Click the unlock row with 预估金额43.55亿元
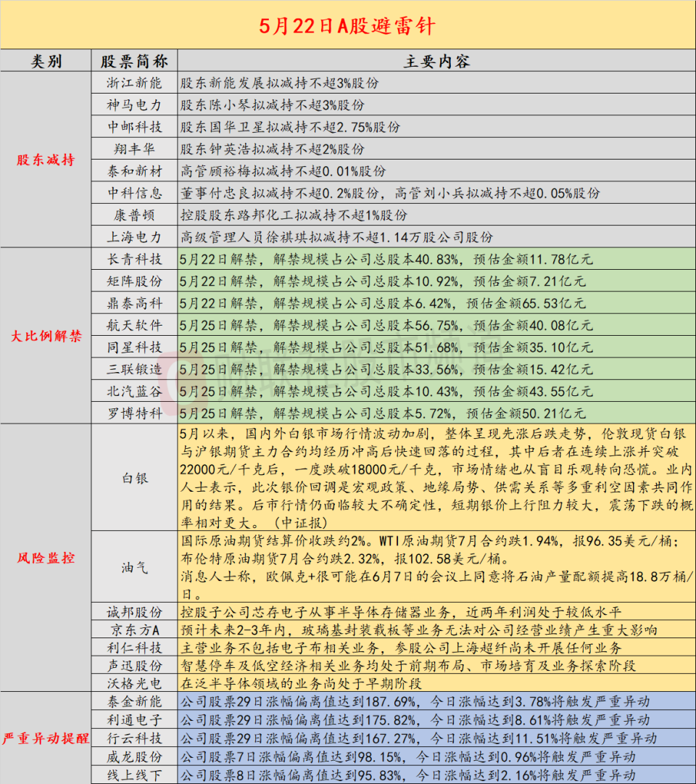Image resolution: width=696 pixels, height=784 pixels. pyautogui.click(x=436, y=391)
